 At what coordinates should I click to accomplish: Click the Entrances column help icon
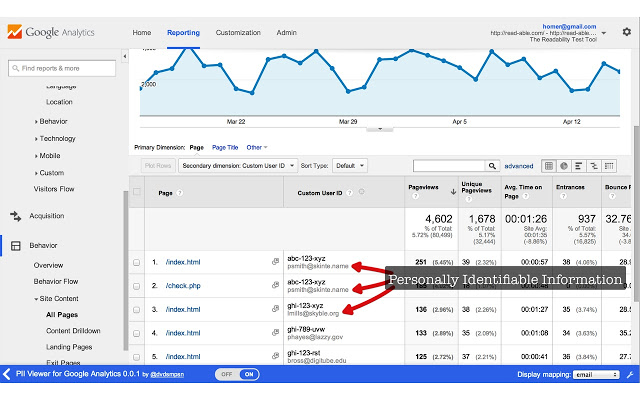click(563, 196)
